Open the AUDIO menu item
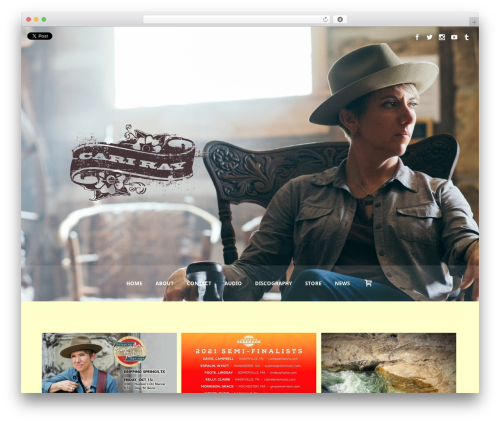Screen dimensions: 500x423 pos(233,283)
